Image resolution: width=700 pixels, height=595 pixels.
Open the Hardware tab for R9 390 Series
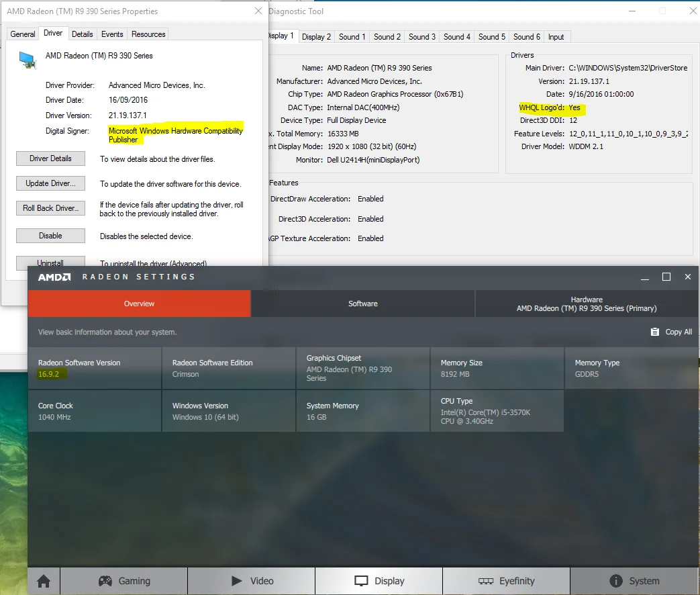(587, 304)
